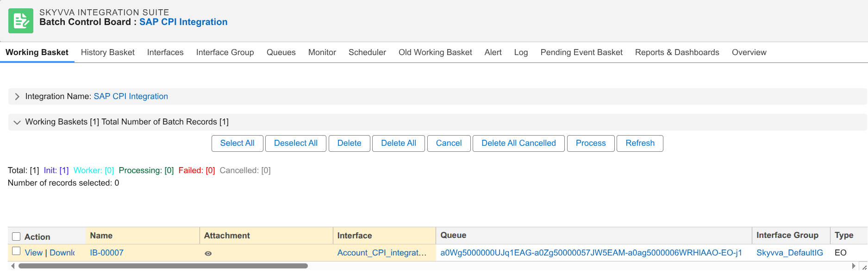Open the Monitor tab
868x274 pixels.
322,52
